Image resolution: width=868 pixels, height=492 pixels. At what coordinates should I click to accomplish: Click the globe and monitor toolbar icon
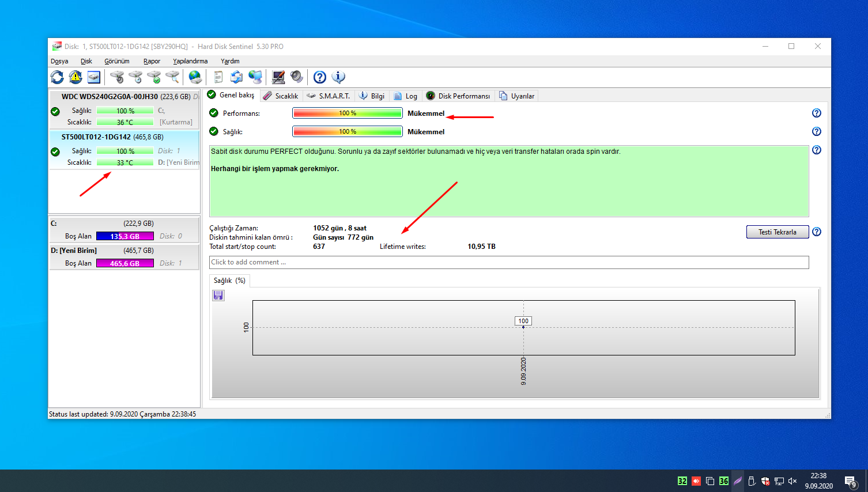255,77
